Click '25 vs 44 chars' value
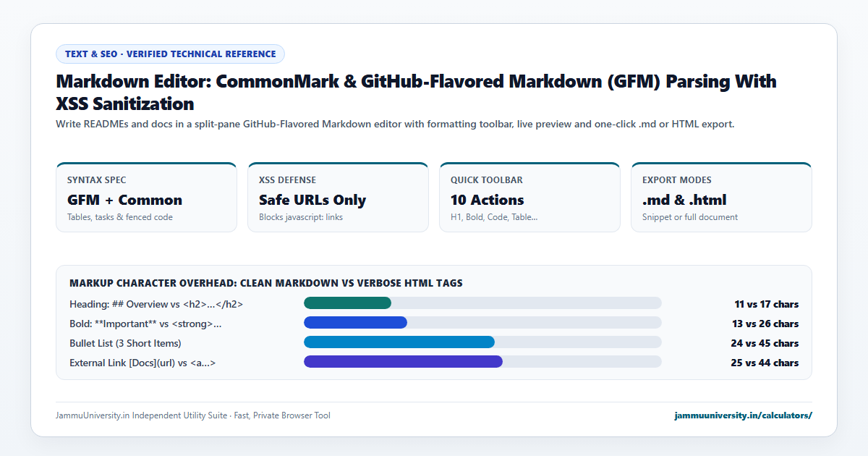Screen dimensions: 868x456 (x=765, y=363)
